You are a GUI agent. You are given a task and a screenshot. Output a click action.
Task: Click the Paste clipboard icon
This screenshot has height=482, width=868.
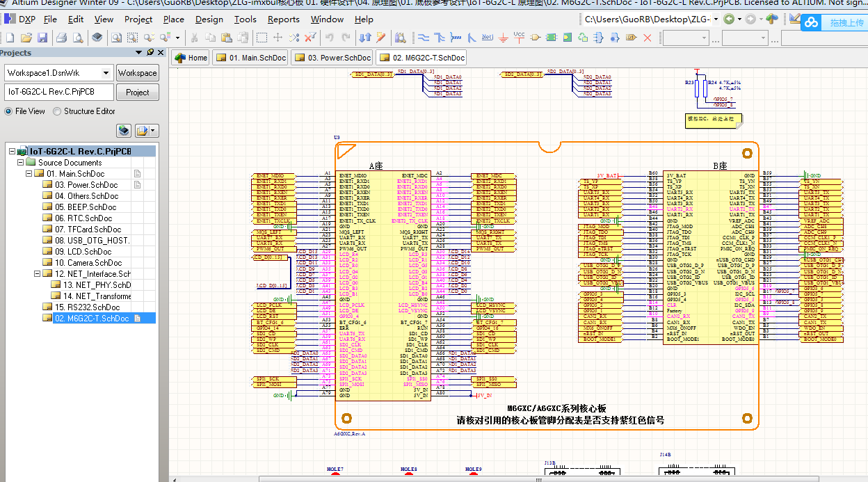[226, 37]
